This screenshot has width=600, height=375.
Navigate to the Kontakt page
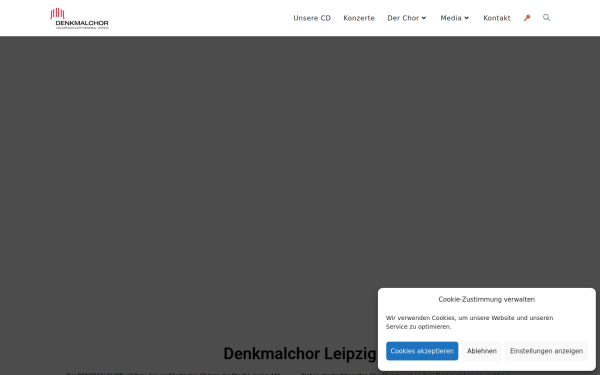pyautogui.click(x=497, y=18)
